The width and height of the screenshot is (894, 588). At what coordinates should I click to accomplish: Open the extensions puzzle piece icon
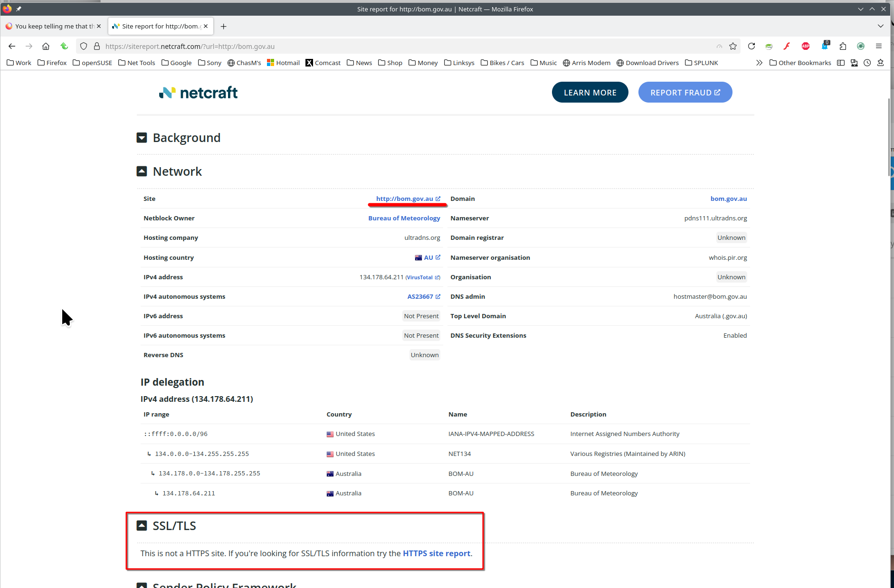(843, 46)
